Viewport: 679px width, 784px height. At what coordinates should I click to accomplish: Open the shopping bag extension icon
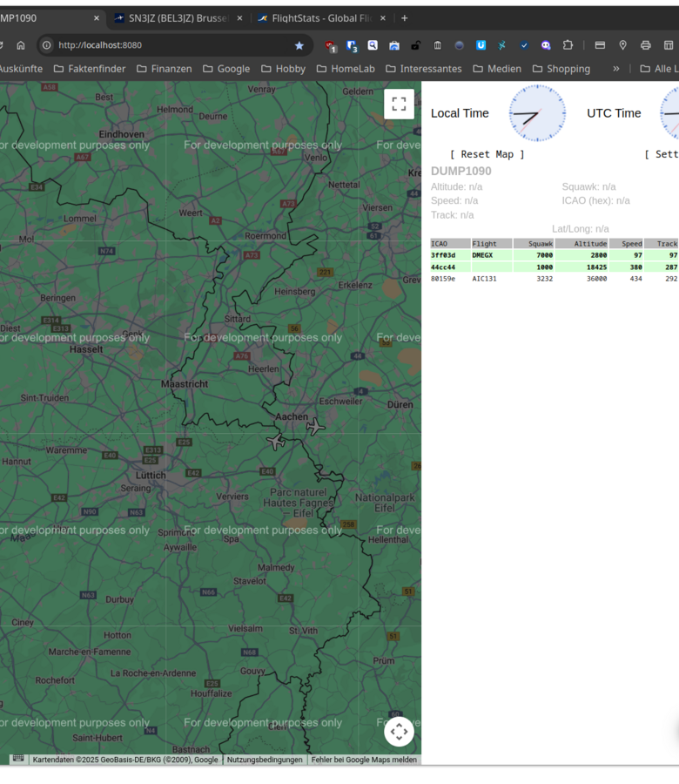coord(394,45)
